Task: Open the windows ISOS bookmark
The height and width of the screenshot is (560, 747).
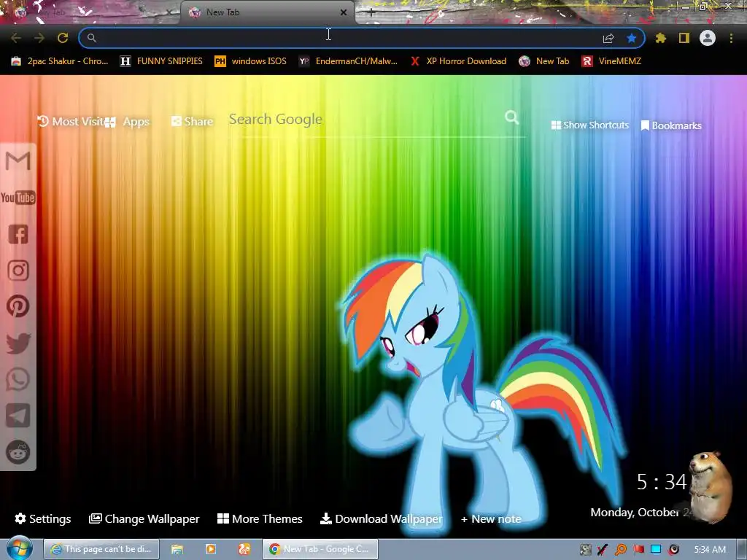Action: click(251, 61)
